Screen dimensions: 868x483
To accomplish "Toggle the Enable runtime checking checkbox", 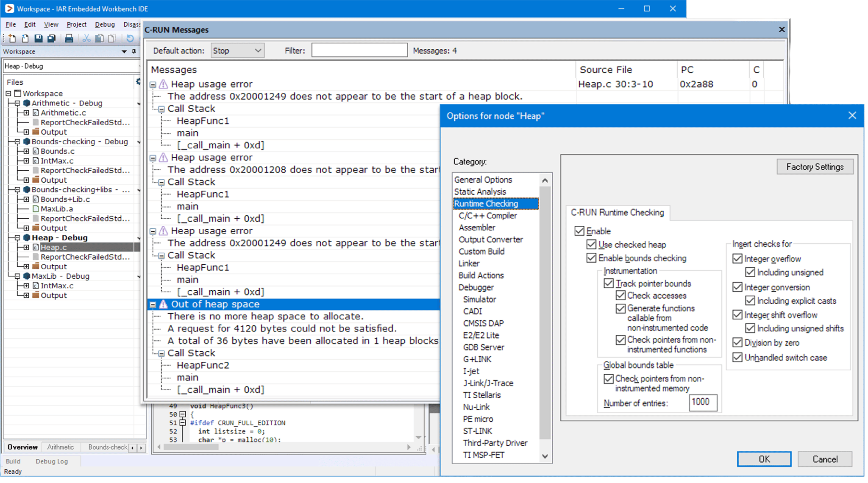I will point(579,231).
